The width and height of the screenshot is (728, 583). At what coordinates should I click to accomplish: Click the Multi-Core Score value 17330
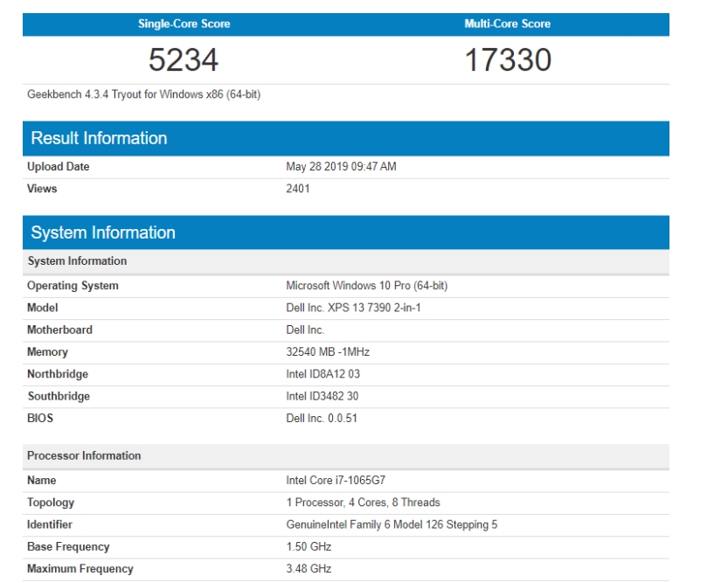click(508, 59)
